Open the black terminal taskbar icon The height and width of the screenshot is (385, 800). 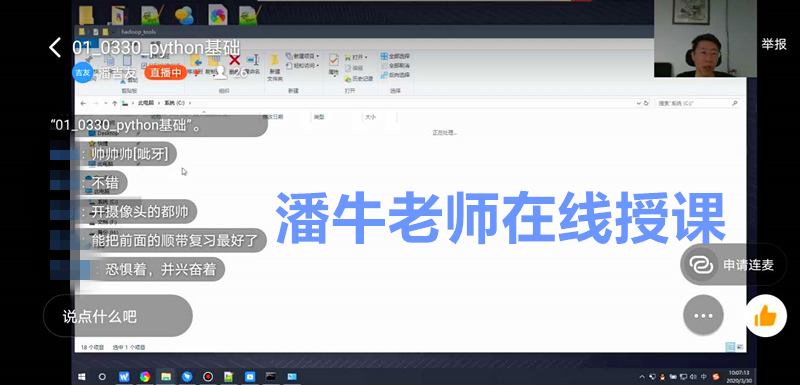pyautogui.click(x=271, y=377)
